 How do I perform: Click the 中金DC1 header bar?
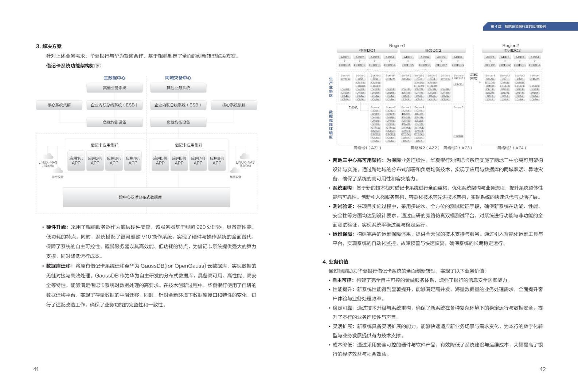(x=367, y=50)
